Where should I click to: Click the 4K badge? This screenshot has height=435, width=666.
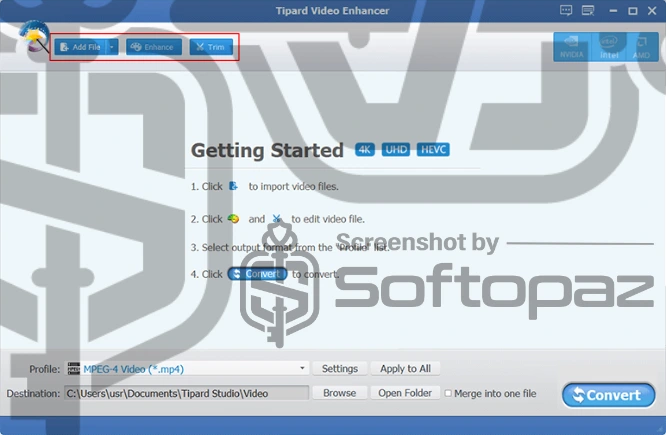point(365,150)
